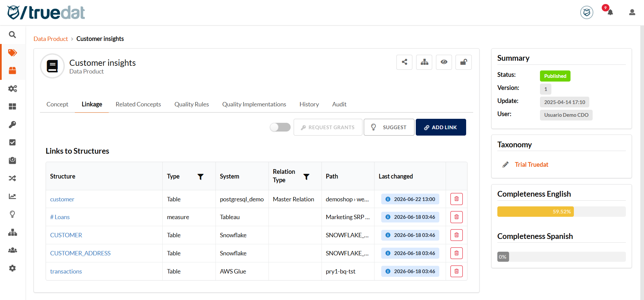Open the notifications bell

point(610,12)
